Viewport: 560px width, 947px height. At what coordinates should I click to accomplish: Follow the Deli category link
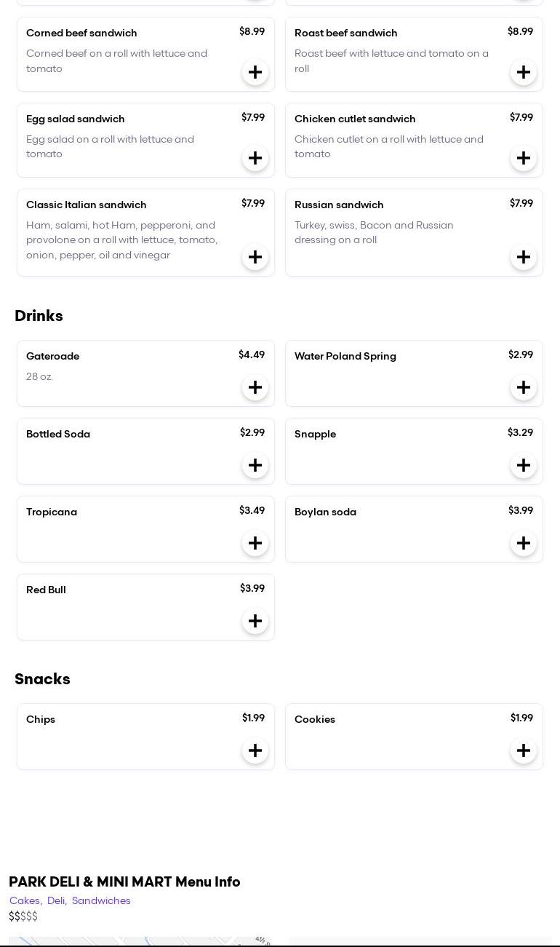click(x=56, y=900)
